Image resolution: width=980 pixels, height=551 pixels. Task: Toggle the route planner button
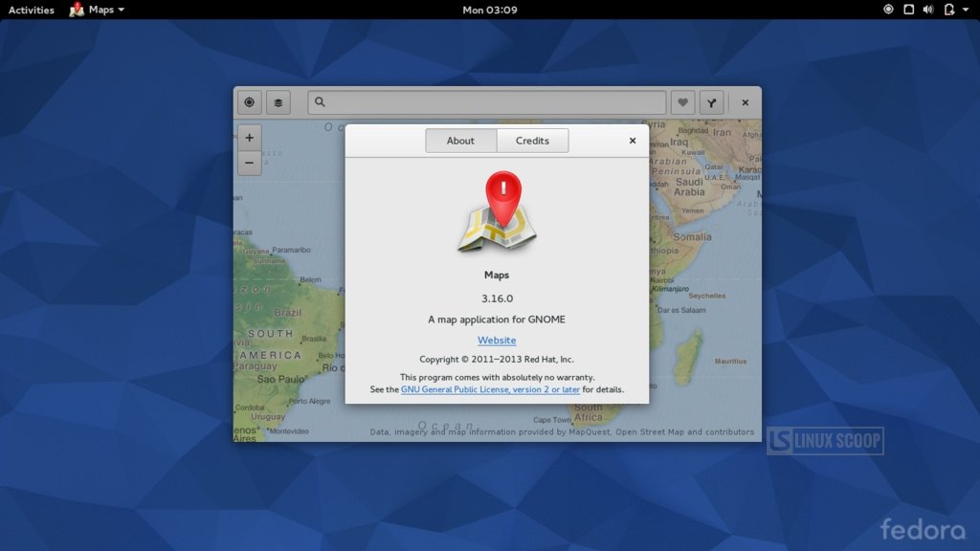point(711,102)
